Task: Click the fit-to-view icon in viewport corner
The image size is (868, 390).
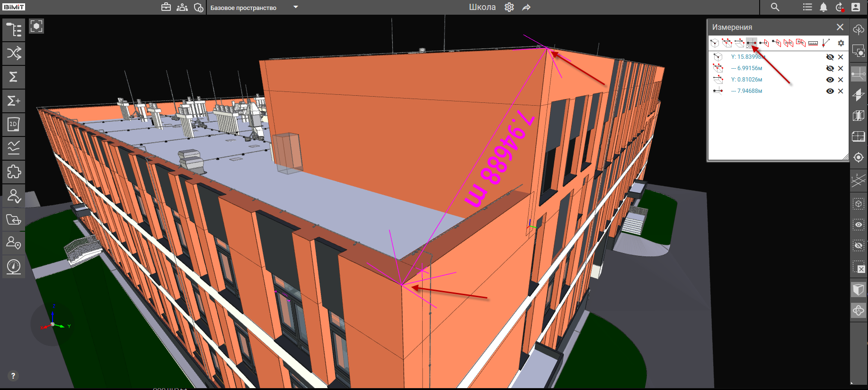Action: pyautogui.click(x=36, y=26)
